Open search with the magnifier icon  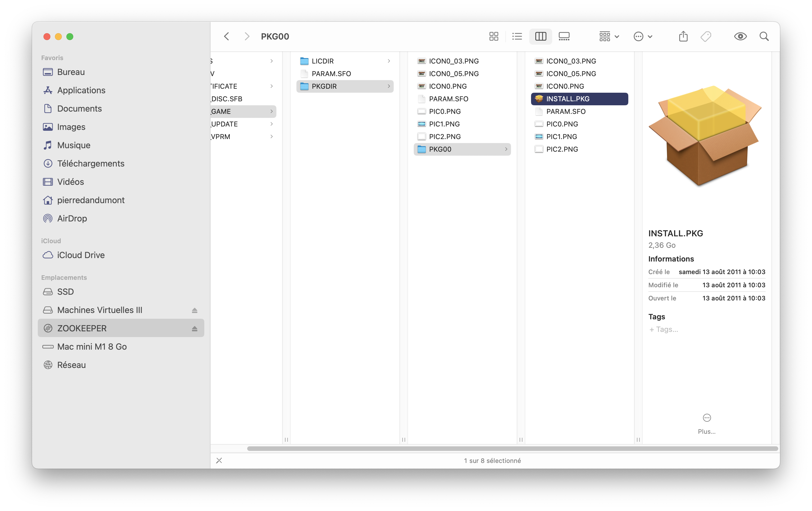click(764, 36)
